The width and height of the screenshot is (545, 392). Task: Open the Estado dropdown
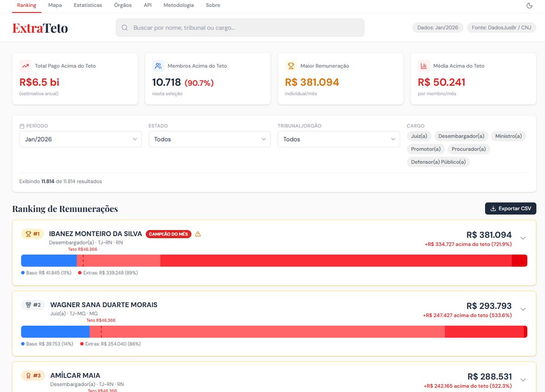click(209, 139)
